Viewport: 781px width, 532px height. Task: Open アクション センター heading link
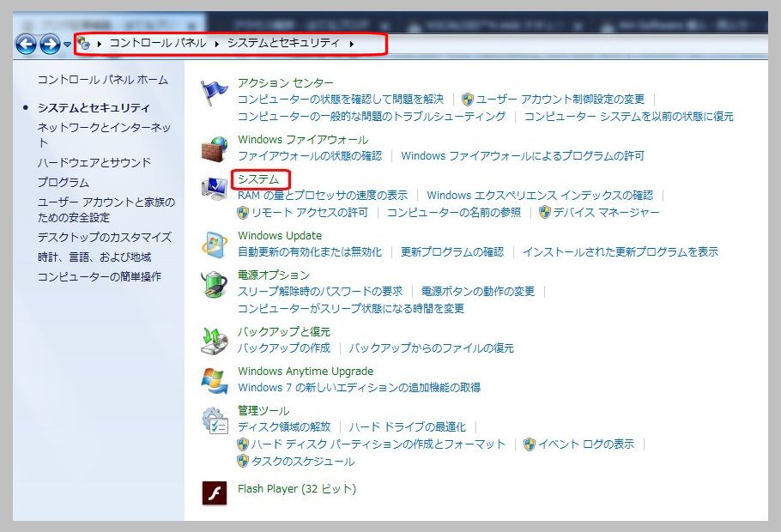(286, 82)
